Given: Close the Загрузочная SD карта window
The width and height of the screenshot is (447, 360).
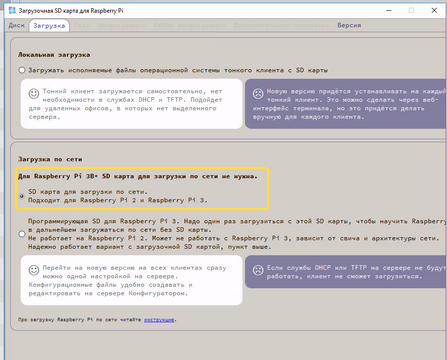Looking at the screenshot, I should click(434, 10).
